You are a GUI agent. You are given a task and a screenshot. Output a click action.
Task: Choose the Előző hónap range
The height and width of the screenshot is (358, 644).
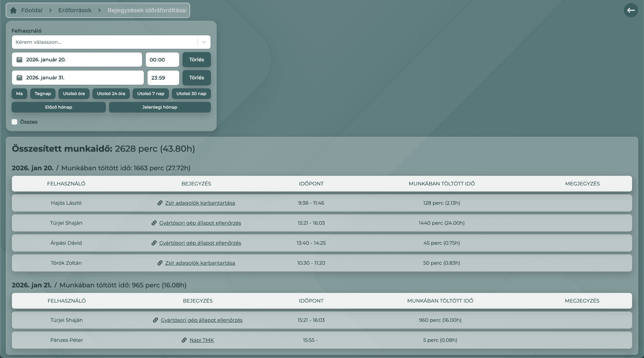(59, 107)
